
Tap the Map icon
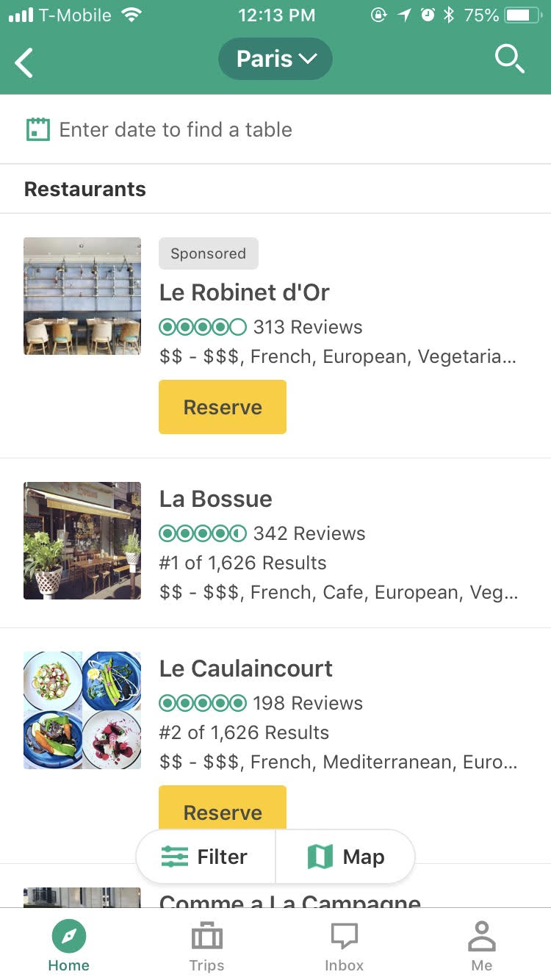click(320, 857)
